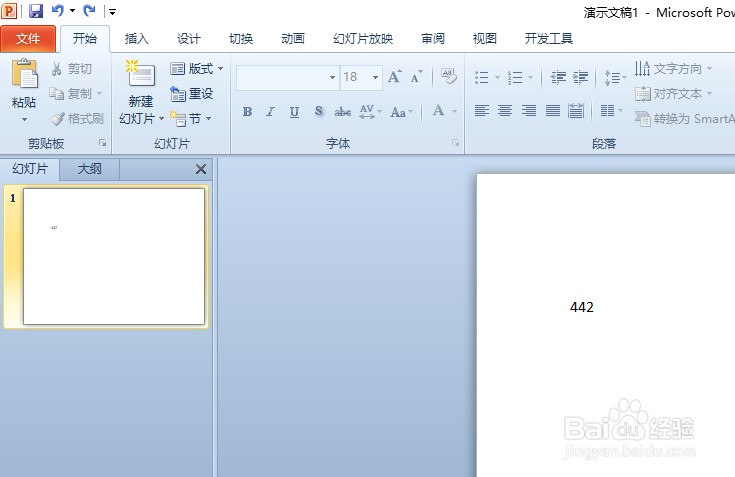This screenshot has height=477, width=735.
Task: Toggle align text right
Action: tap(529, 111)
